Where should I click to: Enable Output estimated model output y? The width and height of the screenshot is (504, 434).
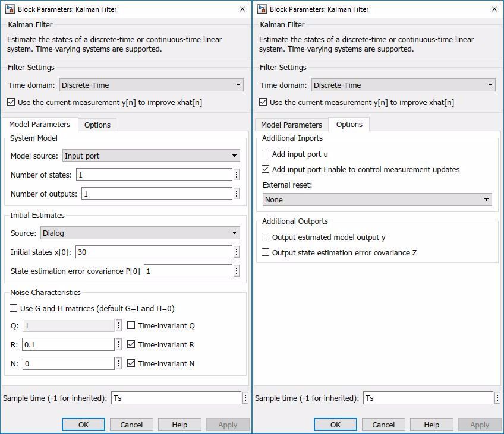tap(266, 237)
